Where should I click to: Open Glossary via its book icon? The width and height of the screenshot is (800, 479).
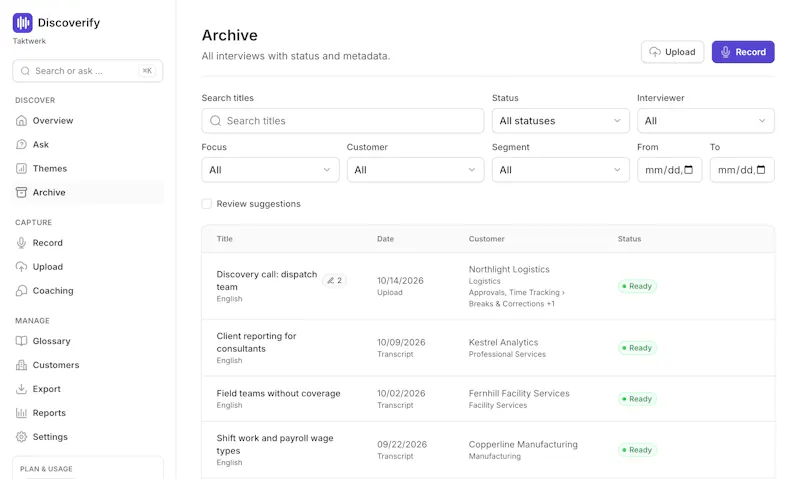click(x=21, y=341)
